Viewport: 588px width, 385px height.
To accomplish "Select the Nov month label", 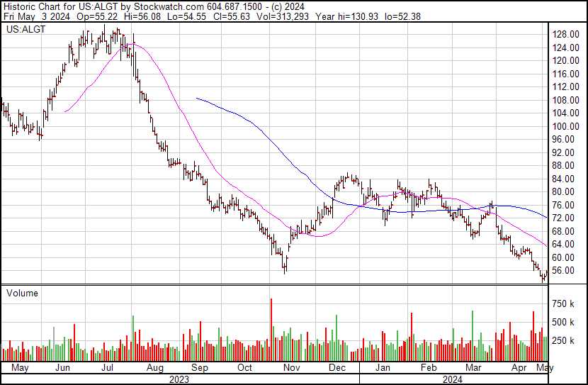I will click(x=291, y=368).
